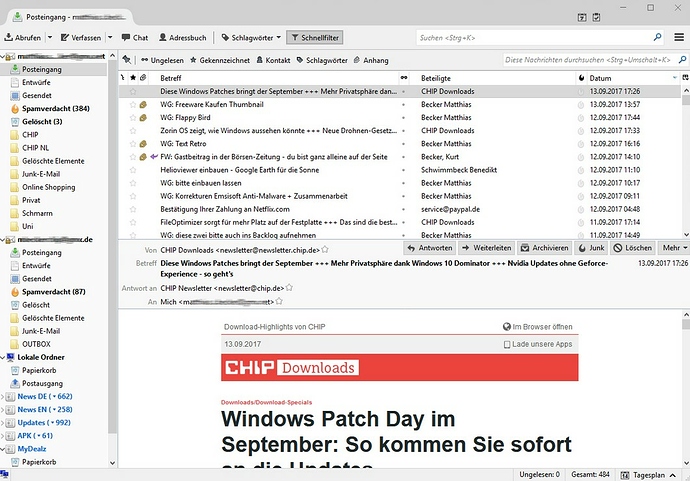Click the thread column header icon
690x481 pixels.
123,78
